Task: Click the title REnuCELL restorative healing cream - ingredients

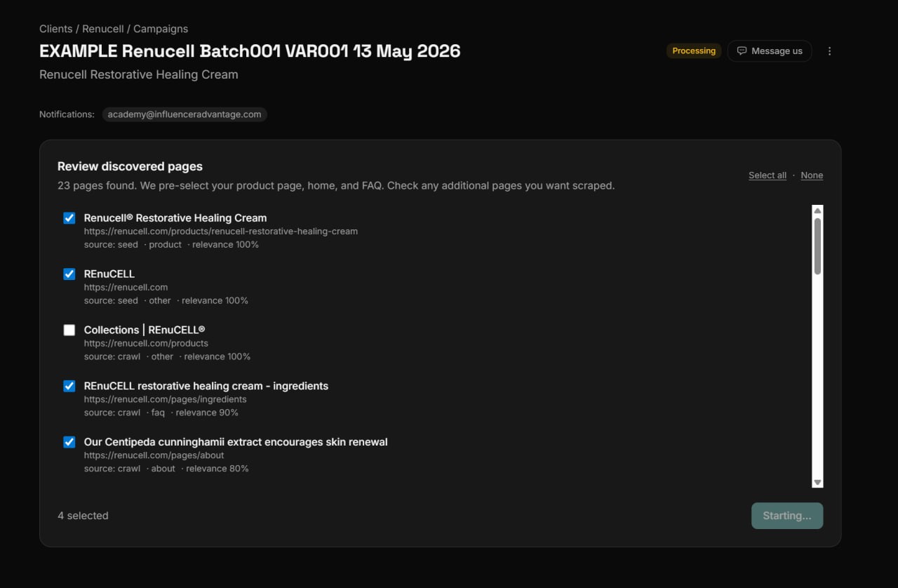Action: [x=206, y=386]
